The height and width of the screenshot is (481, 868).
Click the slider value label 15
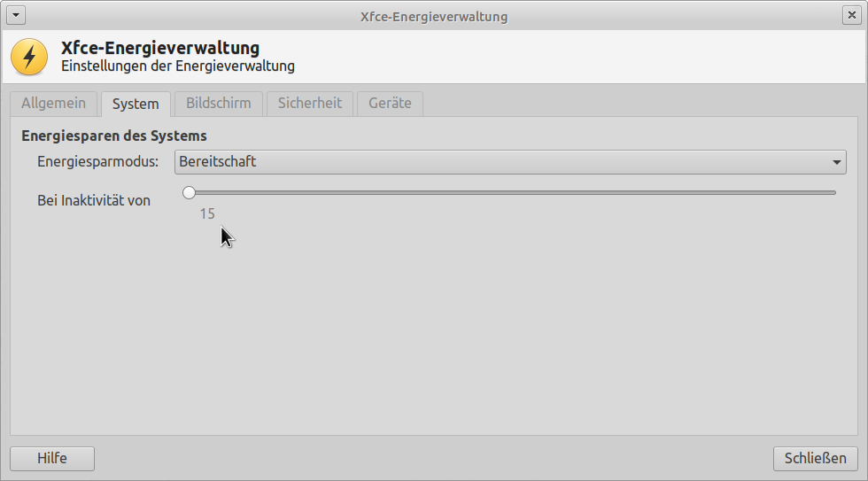click(x=207, y=214)
